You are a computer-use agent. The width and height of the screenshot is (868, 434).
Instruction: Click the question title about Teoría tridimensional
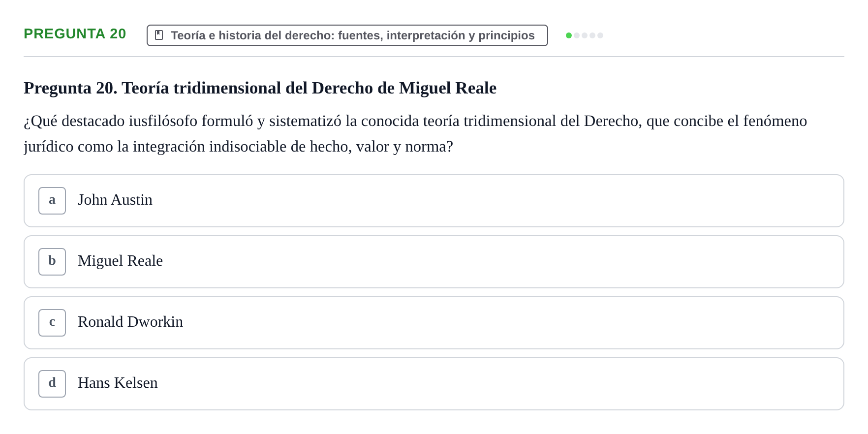(x=260, y=88)
